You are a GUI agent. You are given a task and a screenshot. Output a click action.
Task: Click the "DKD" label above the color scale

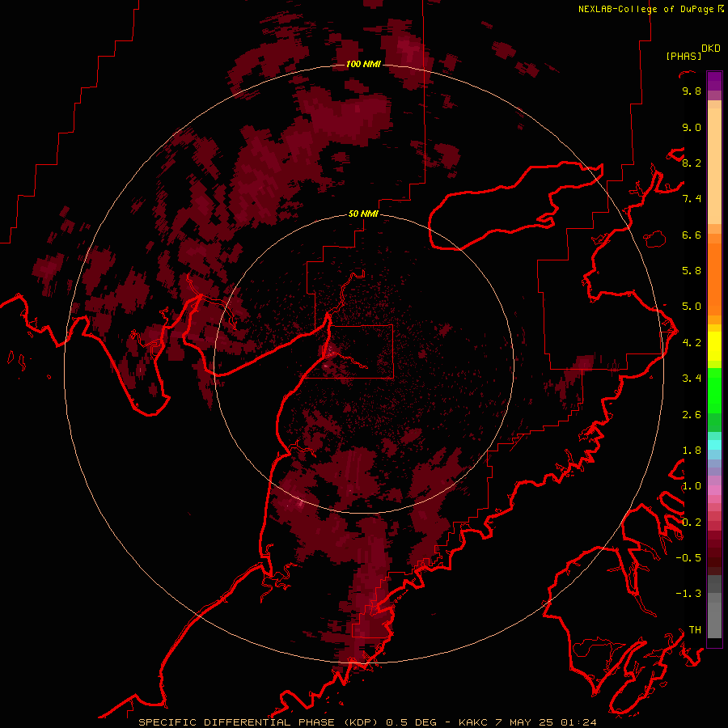[711, 49]
